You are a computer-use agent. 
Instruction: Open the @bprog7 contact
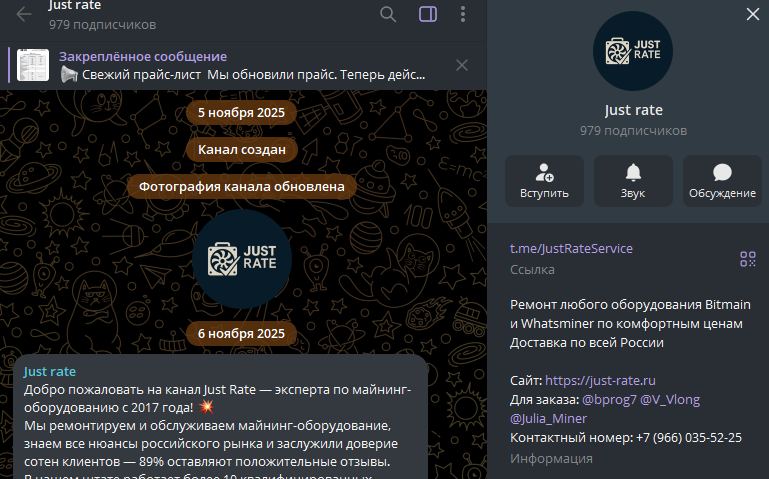(609, 400)
